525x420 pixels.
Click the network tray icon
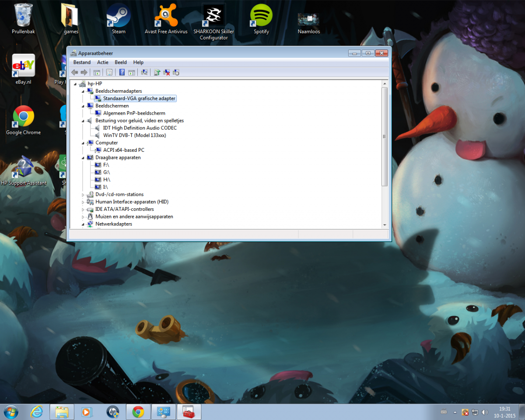475,412
